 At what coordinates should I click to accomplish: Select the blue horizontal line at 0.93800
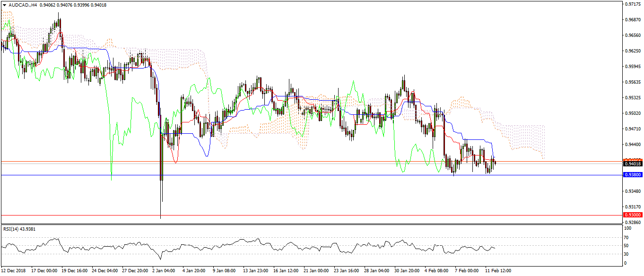(284, 175)
